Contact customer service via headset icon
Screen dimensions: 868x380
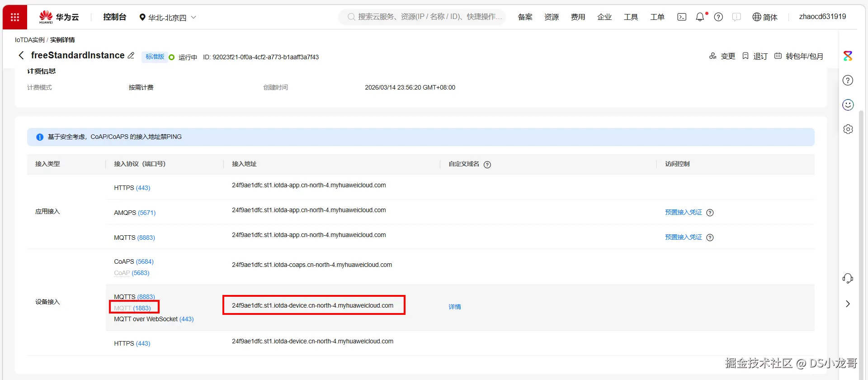[848, 279]
